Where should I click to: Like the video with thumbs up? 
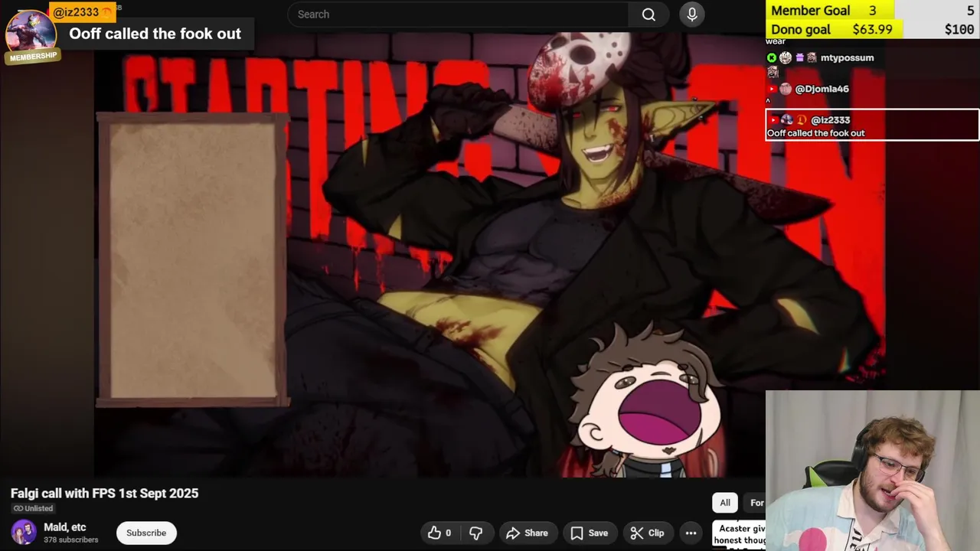coord(439,533)
